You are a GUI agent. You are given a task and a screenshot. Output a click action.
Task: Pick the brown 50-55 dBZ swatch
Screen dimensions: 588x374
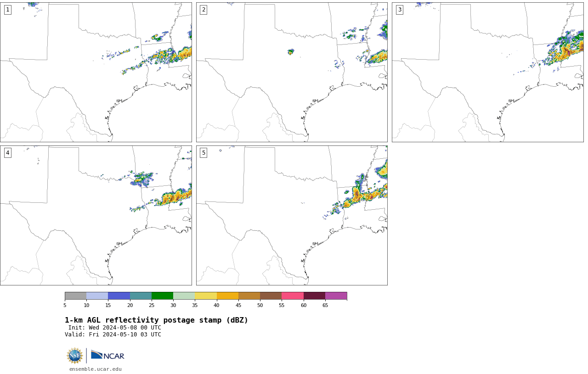(x=271, y=296)
